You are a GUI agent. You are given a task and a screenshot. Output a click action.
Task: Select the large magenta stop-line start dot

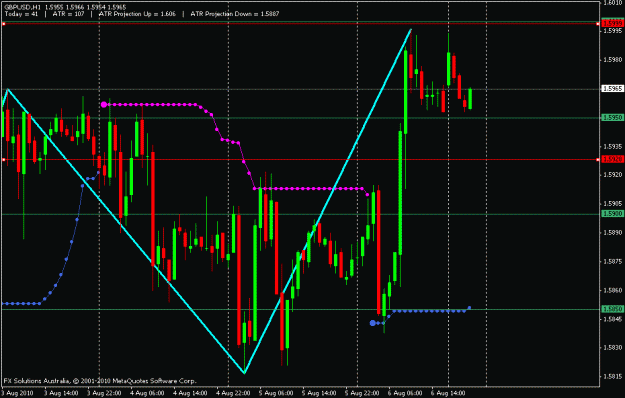click(x=104, y=105)
